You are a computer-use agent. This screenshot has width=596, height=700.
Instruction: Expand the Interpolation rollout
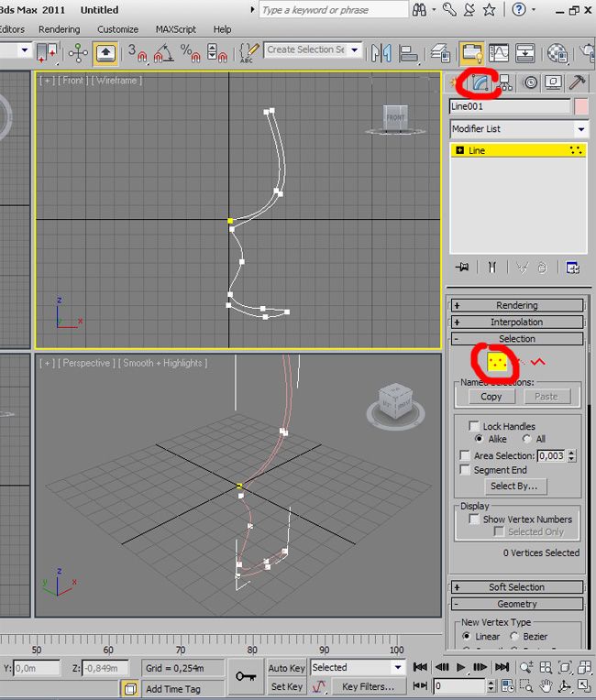[517, 322]
